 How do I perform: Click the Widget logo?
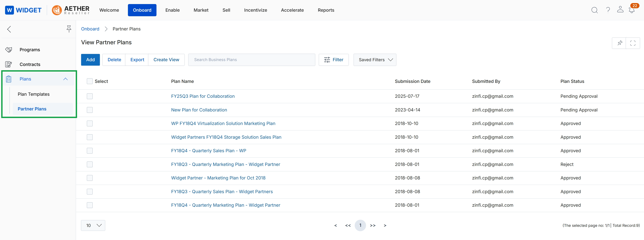click(23, 10)
